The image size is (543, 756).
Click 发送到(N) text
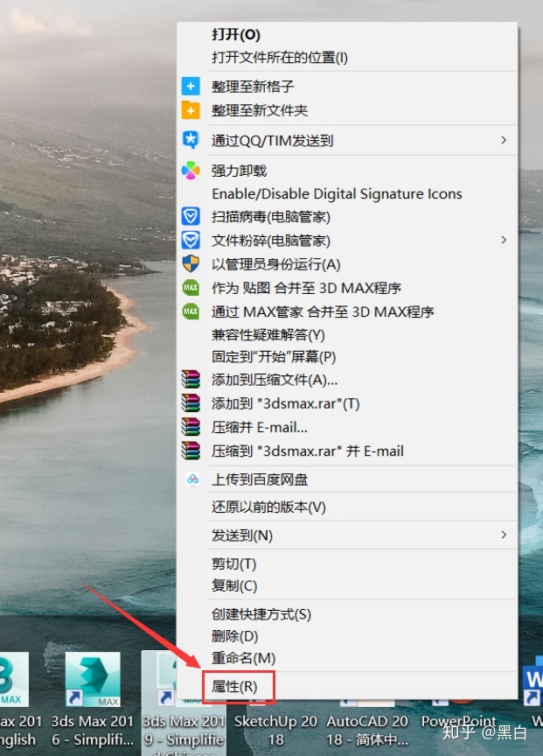click(x=242, y=535)
